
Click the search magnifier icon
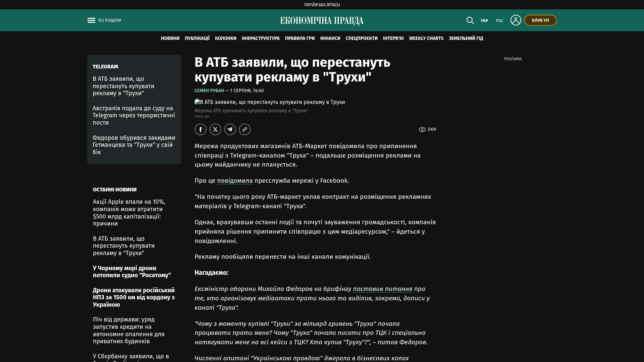pyautogui.click(x=470, y=20)
